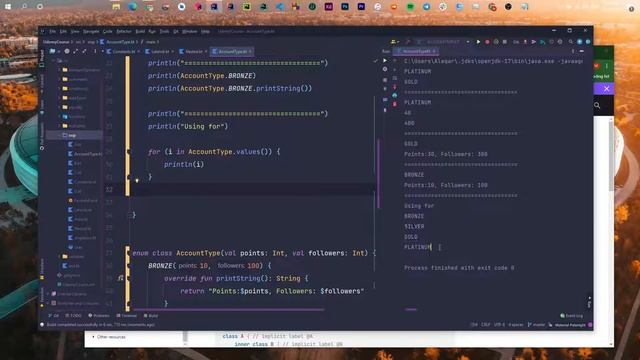Open Microsoft Edge from the taskbar
640x360 pixels.
(133, 7)
